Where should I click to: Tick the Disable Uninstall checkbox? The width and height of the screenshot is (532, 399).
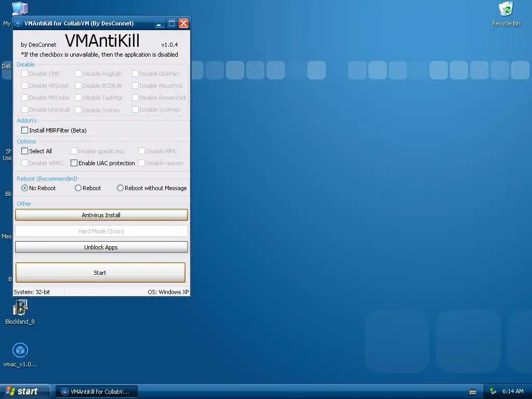[x=25, y=109]
